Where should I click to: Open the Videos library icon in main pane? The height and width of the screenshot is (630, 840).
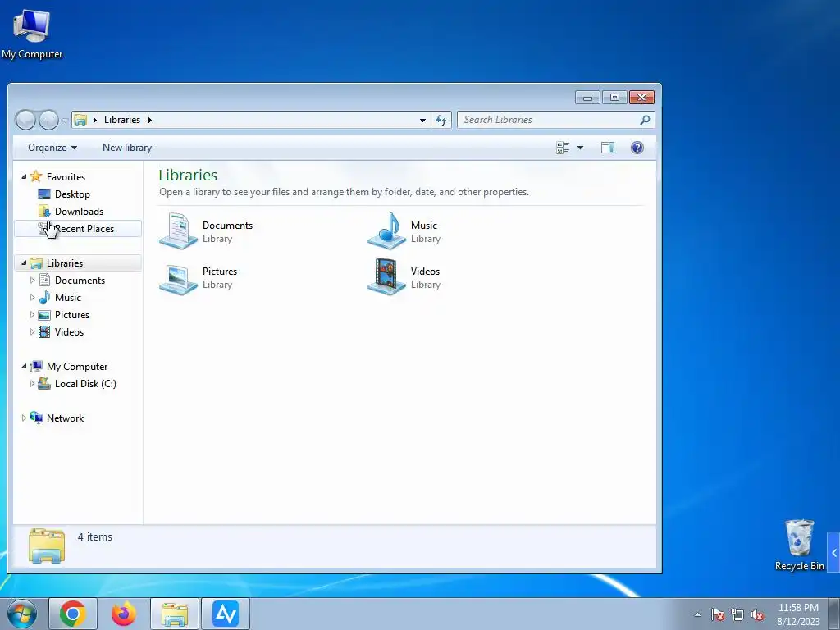(x=387, y=277)
